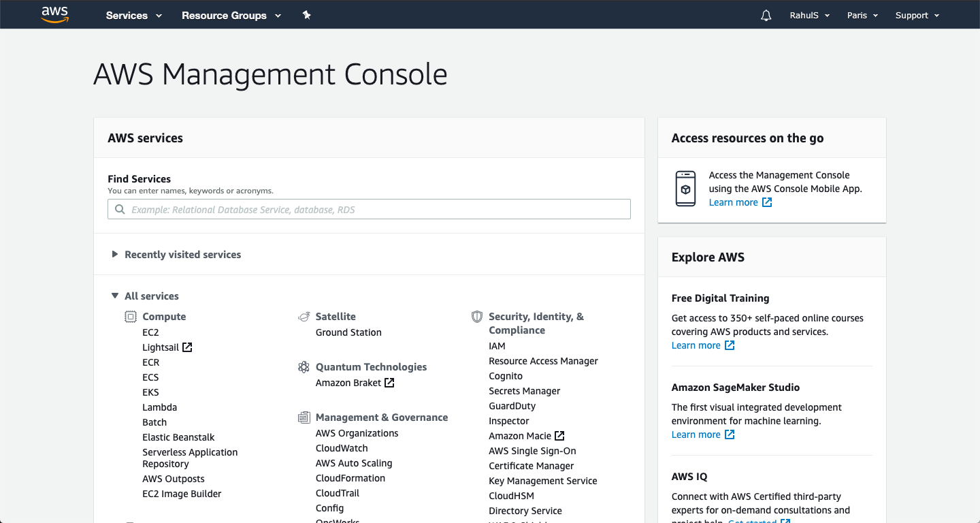Click the Security shield category icon

coord(477,317)
